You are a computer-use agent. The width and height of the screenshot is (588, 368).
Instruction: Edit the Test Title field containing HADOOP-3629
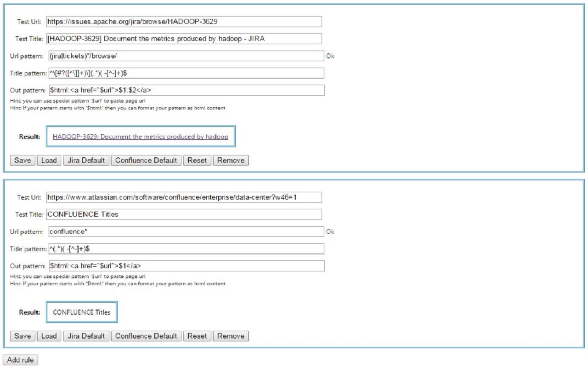click(184, 39)
